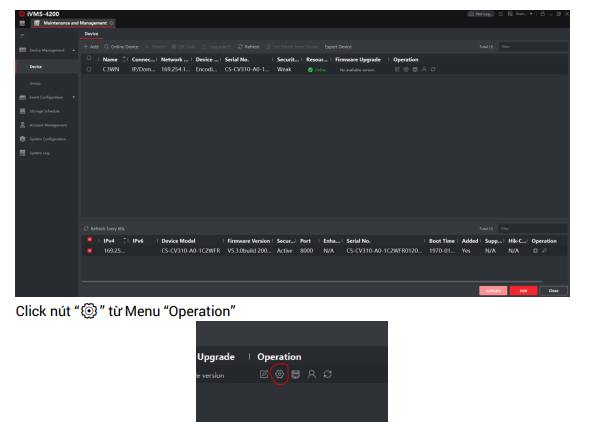
Task: Click the No available version cell
Action: click(x=357, y=70)
